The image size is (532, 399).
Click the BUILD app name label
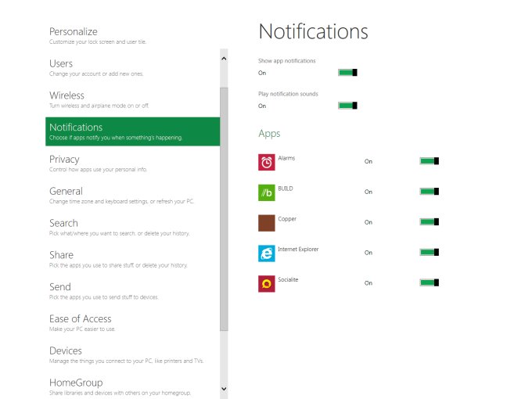286,189
